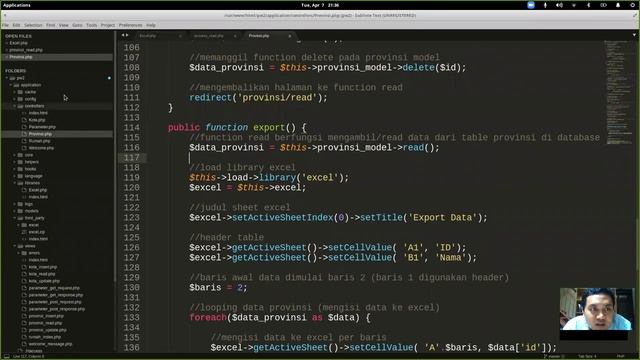Open the Find menu
This screenshot has width=640, height=360.
tap(51, 25)
